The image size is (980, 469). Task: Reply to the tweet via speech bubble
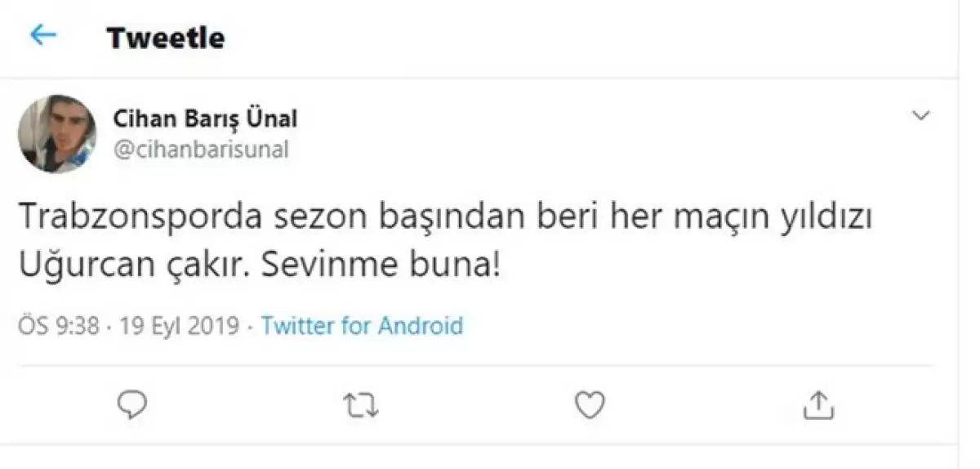131,403
